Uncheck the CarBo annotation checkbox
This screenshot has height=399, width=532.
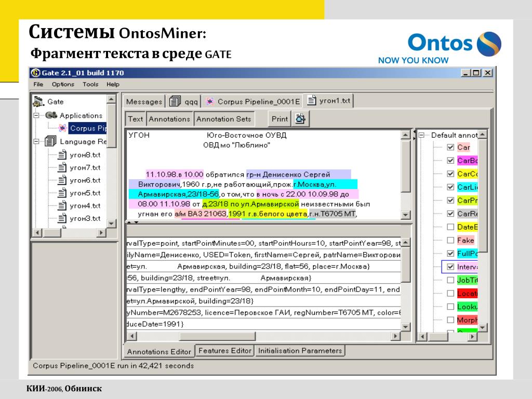click(450, 161)
